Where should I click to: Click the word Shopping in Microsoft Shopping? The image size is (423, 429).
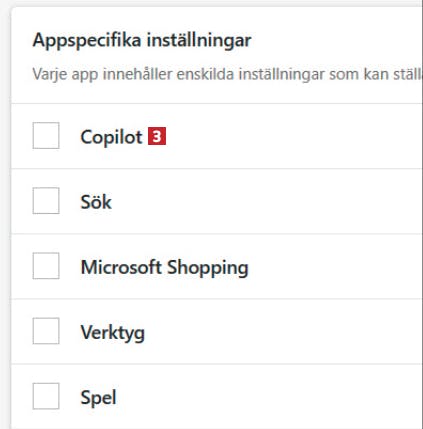pyautogui.click(x=208, y=268)
